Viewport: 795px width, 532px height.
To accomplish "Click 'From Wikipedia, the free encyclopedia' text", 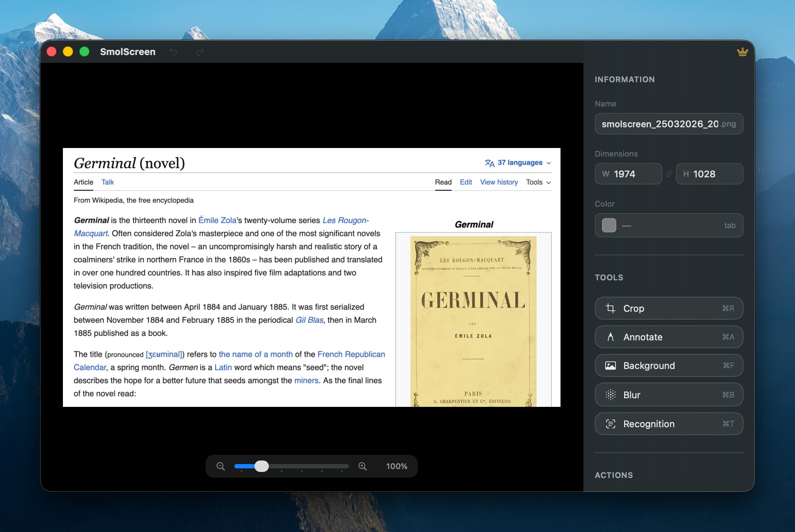I will [134, 200].
